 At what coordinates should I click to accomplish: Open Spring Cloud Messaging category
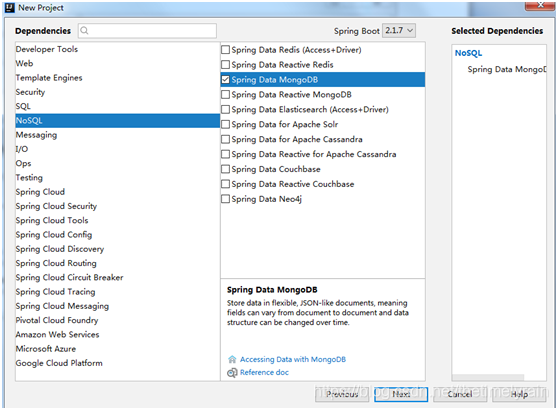pyautogui.click(x=117, y=306)
